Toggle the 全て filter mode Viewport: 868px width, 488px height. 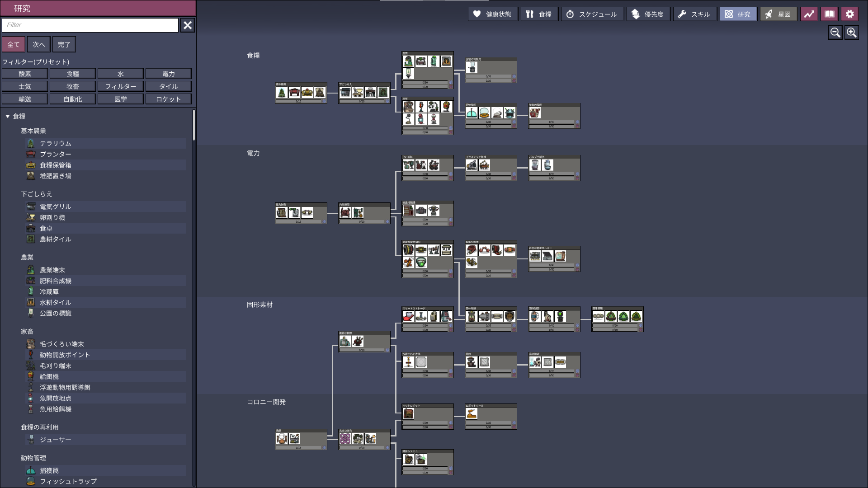(x=13, y=44)
